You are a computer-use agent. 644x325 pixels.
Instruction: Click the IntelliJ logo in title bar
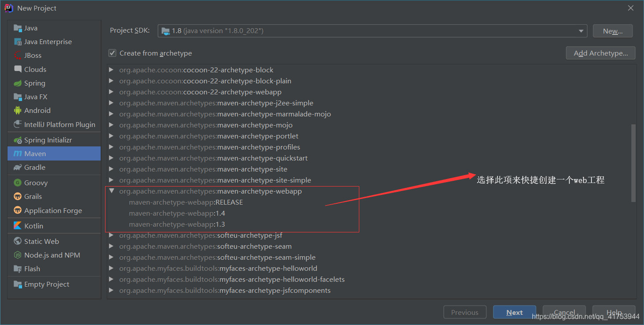(x=9, y=8)
